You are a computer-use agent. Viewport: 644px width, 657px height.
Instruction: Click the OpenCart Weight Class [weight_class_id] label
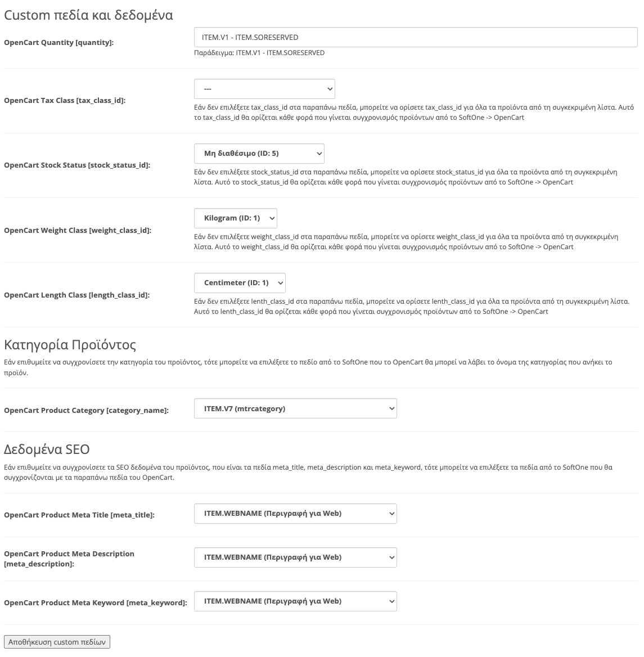[78, 231]
